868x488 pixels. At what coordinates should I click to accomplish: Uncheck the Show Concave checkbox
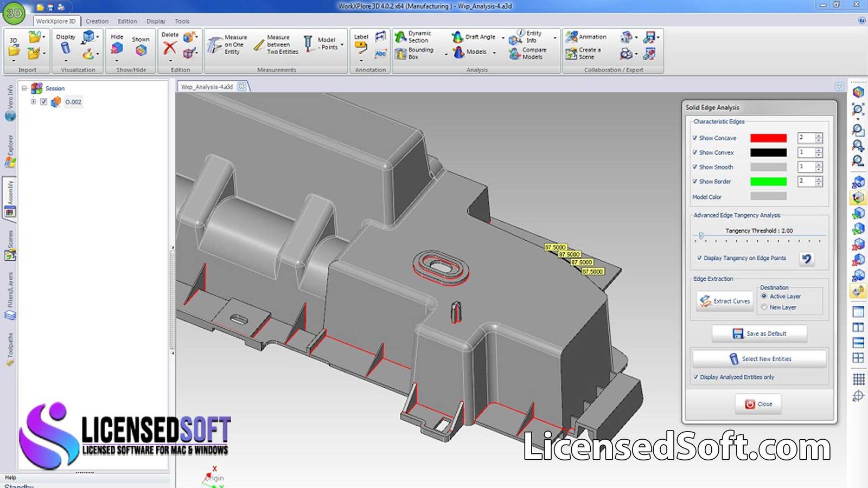[x=695, y=138]
